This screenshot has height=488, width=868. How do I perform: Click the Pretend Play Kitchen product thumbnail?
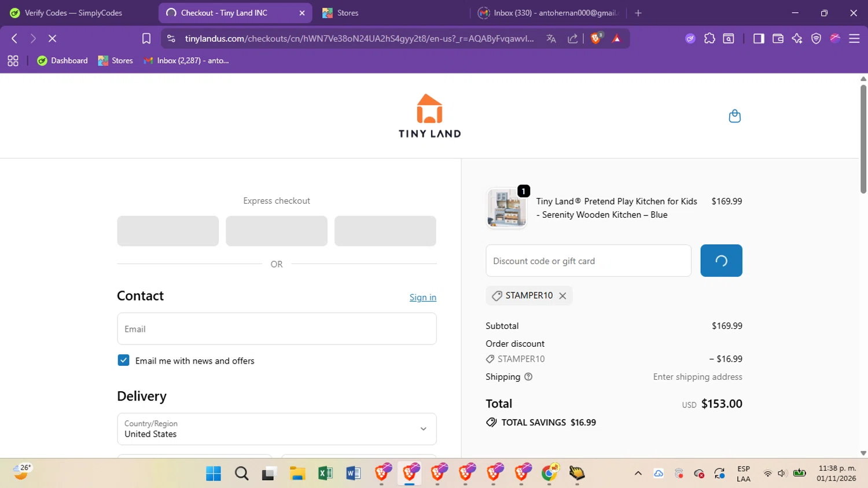[x=507, y=208]
